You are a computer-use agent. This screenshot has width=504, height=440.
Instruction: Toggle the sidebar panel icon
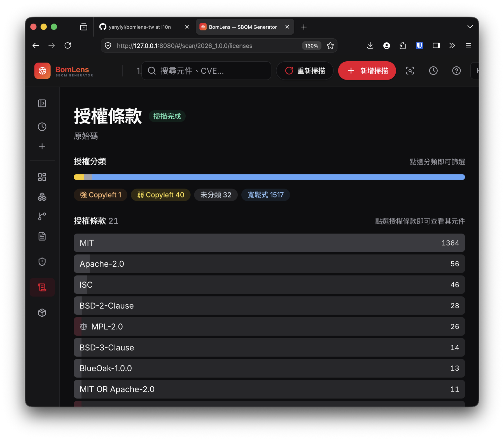tap(42, 103)
